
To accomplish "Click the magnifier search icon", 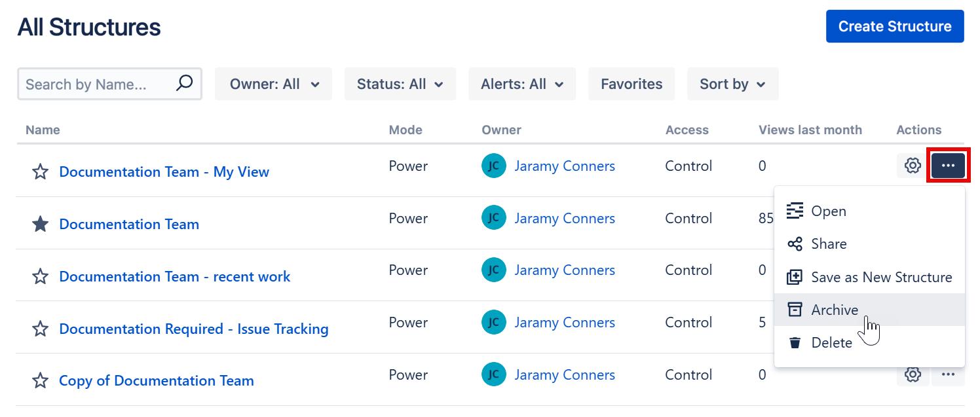I will (x=185, y=83).
